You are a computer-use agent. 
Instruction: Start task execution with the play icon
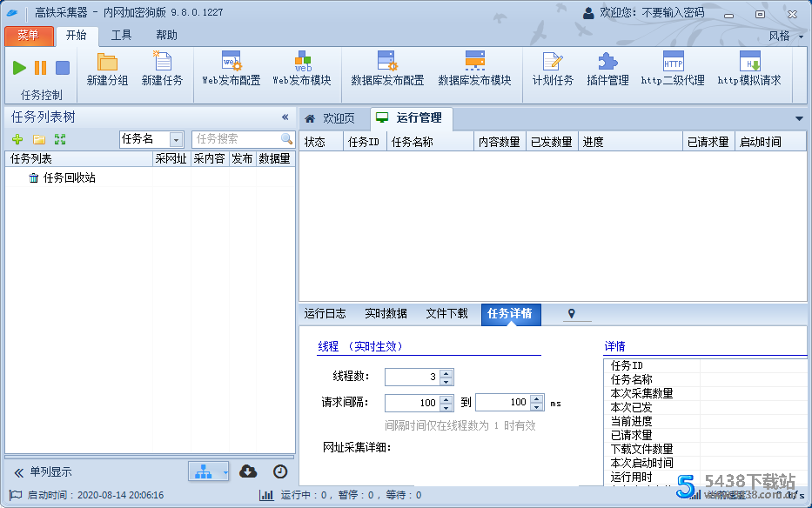(19, 67)
